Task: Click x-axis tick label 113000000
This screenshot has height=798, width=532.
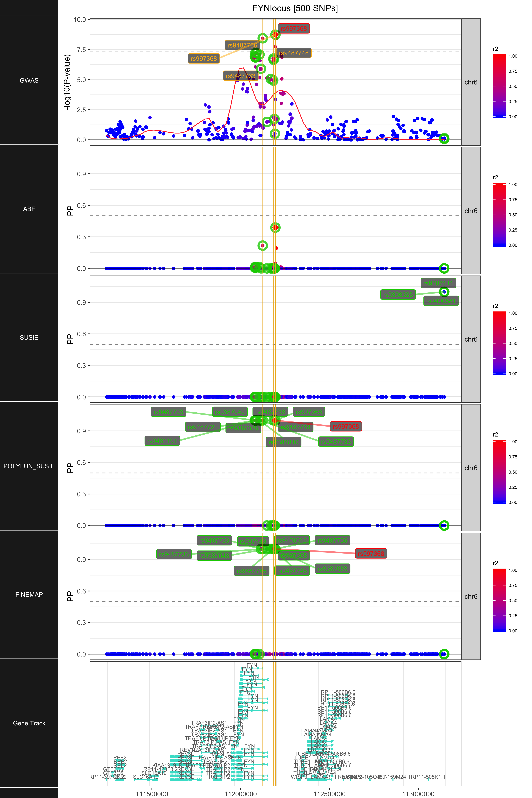Action: pyautogui.click(x=418, y=794)
